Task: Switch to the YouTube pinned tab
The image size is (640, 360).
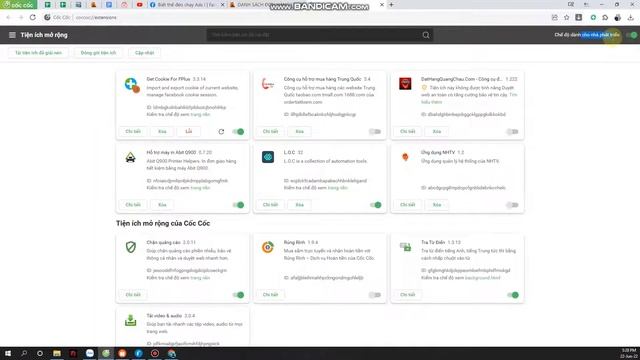Action: click(x=140, y=5)
